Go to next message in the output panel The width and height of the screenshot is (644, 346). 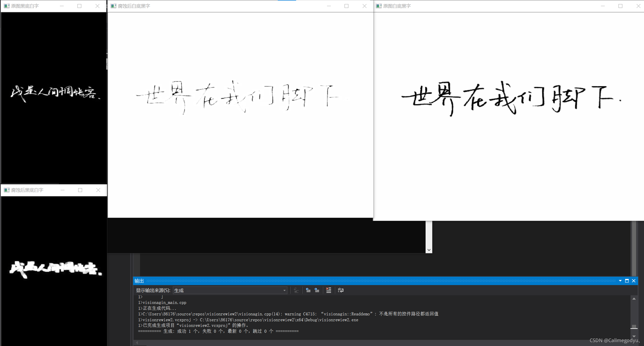pyautogui.click(x=317, y=290)
